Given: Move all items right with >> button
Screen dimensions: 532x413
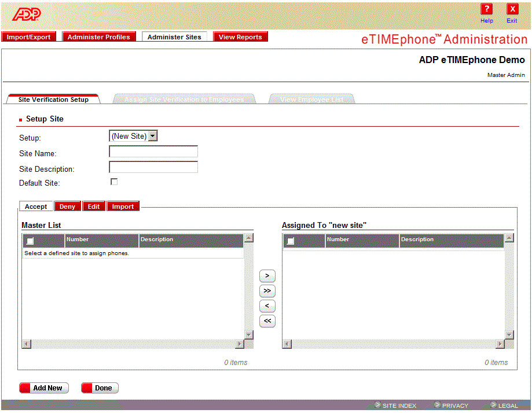Looking at the screenshot, I should (267, 290).
